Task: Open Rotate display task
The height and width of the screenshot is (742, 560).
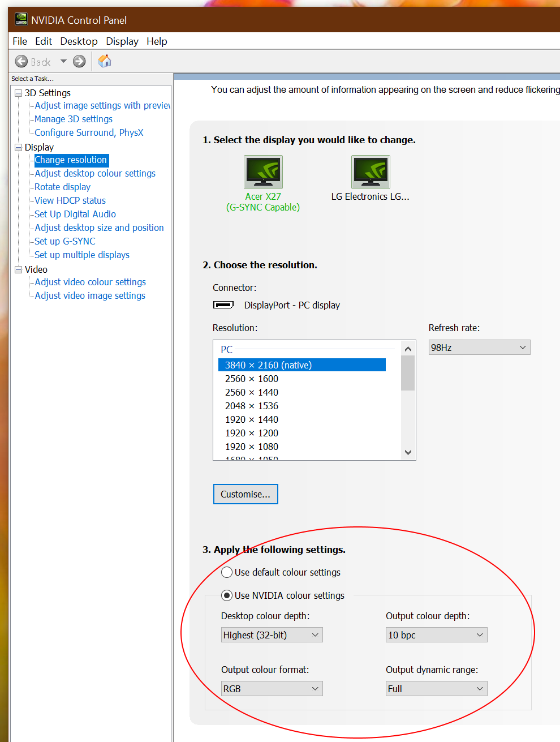Action: coord(62,187)
